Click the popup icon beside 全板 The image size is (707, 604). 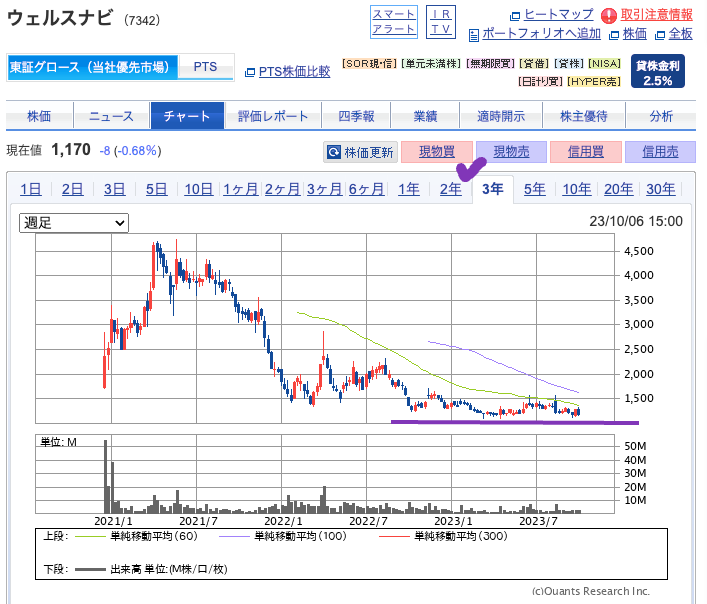[660, 35]
